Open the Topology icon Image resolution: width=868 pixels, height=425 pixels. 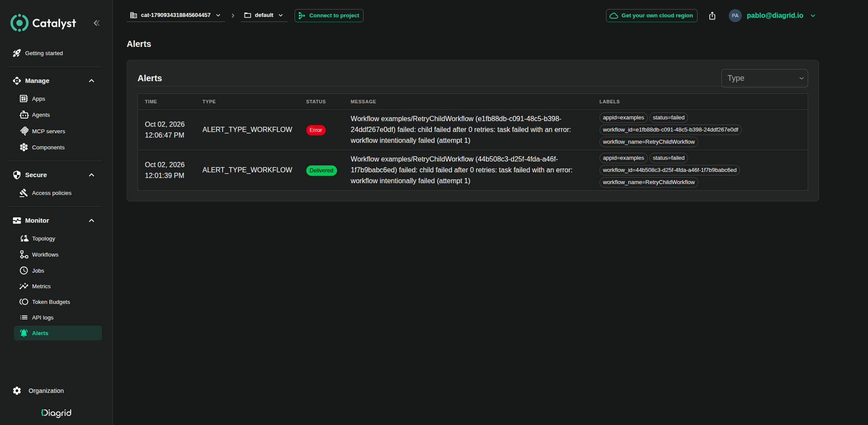(24, 238)
